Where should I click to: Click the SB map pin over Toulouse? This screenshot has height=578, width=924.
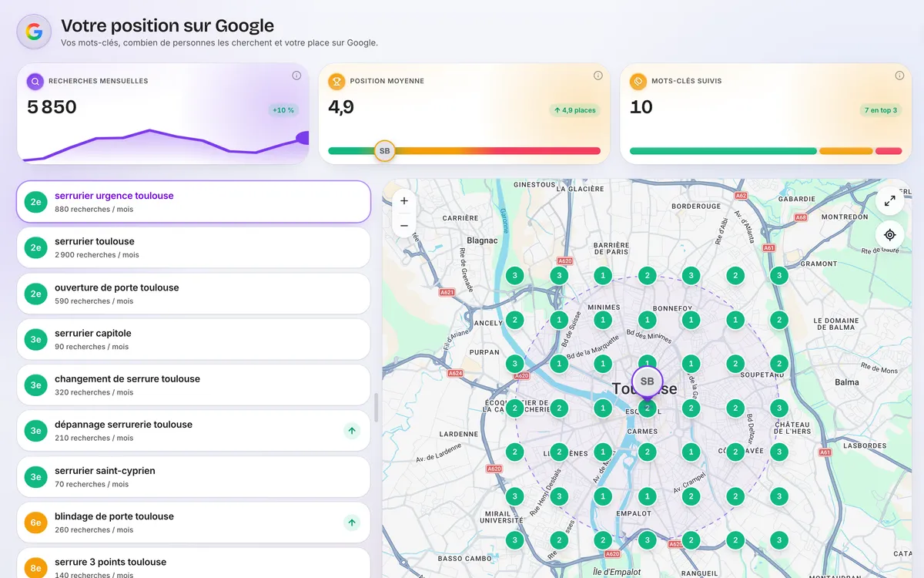(x=647, y=382)
